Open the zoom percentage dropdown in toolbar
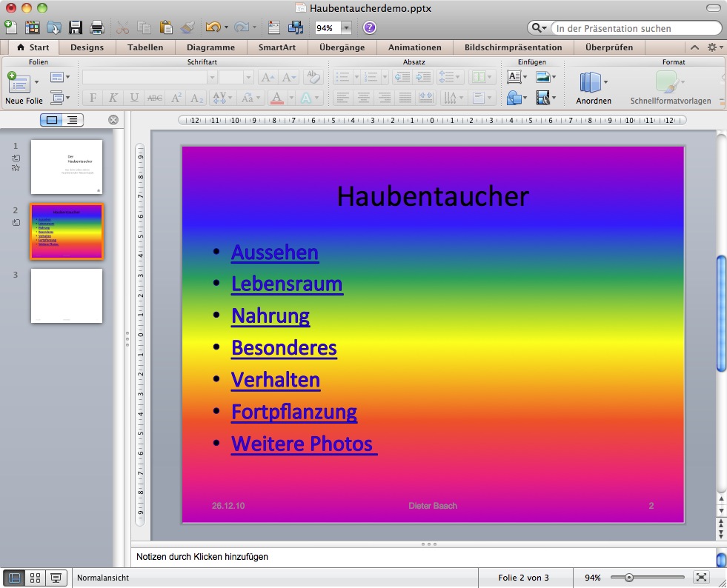Image resolution: width=727 pixels, height=588 pixels. point(346,28)
